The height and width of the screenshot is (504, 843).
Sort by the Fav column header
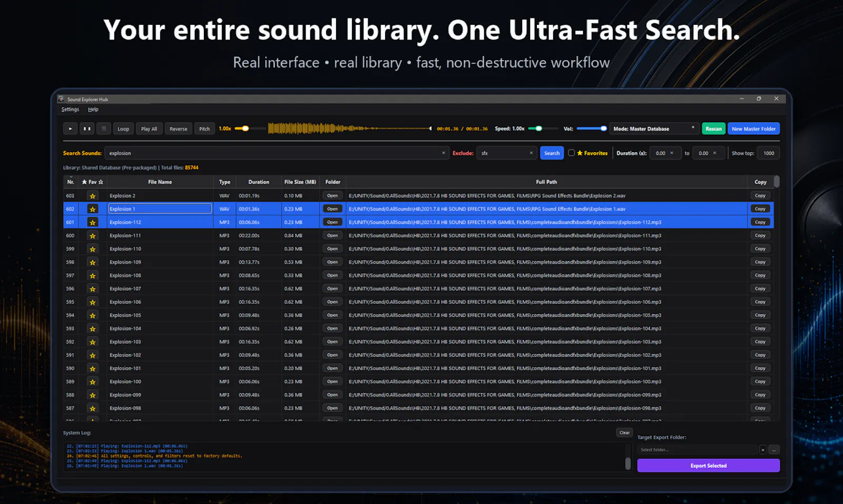(93, 182)
